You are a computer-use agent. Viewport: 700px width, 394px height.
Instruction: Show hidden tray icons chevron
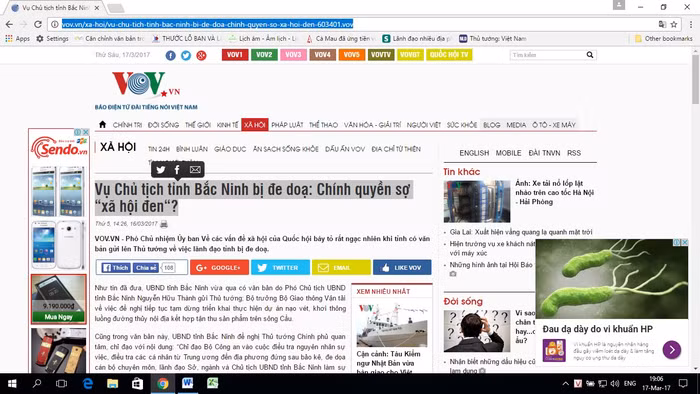[565, 384]
